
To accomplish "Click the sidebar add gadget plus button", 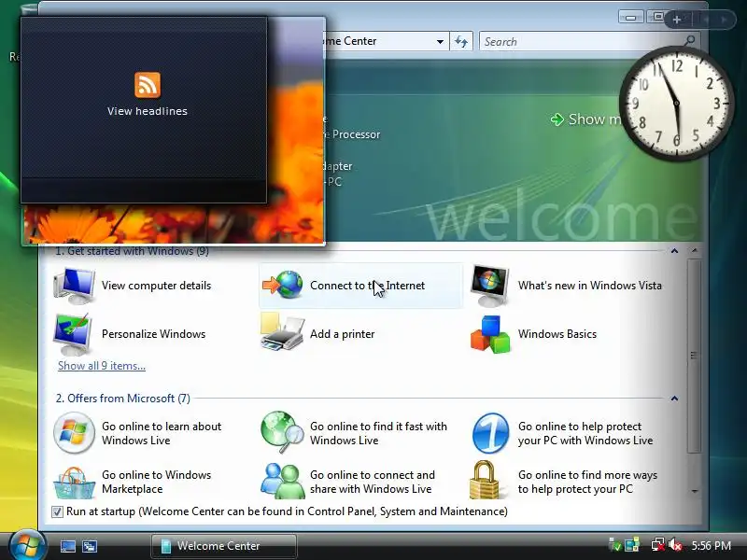I will [676, 20].
